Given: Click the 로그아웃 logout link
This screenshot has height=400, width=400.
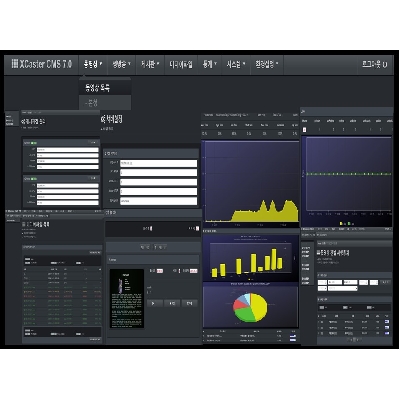Looking at the screenshot, I should coord(371,64).
